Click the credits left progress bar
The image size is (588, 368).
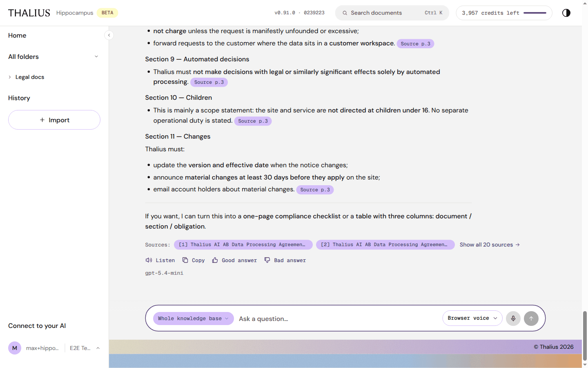(535, 13)
